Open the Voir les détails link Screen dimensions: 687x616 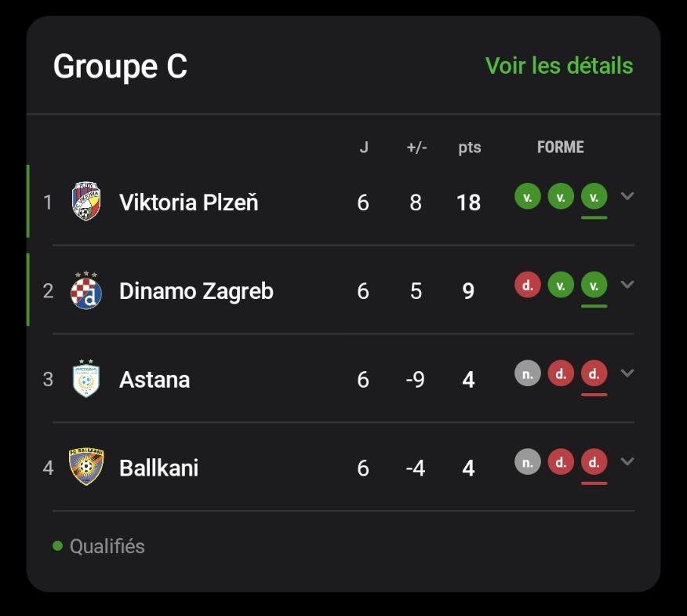tap(559, 65)
